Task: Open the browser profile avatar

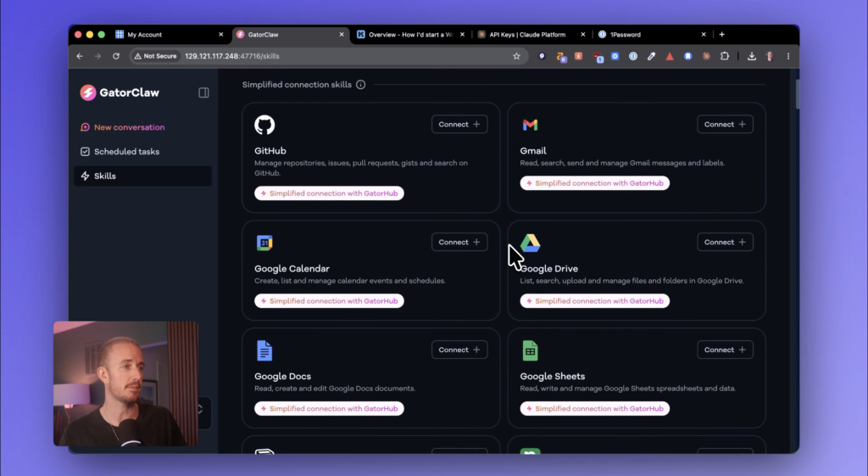Action: 770,56
